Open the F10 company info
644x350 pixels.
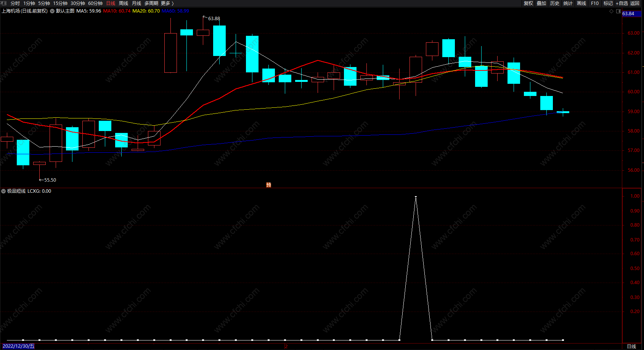pos(595,3)
